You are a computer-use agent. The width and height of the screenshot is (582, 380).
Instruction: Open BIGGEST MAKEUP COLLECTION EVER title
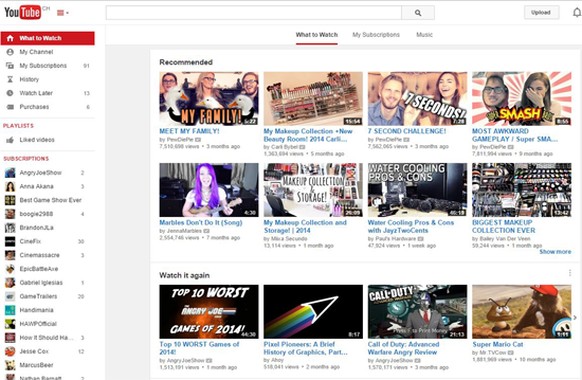(x=504, y=226)
